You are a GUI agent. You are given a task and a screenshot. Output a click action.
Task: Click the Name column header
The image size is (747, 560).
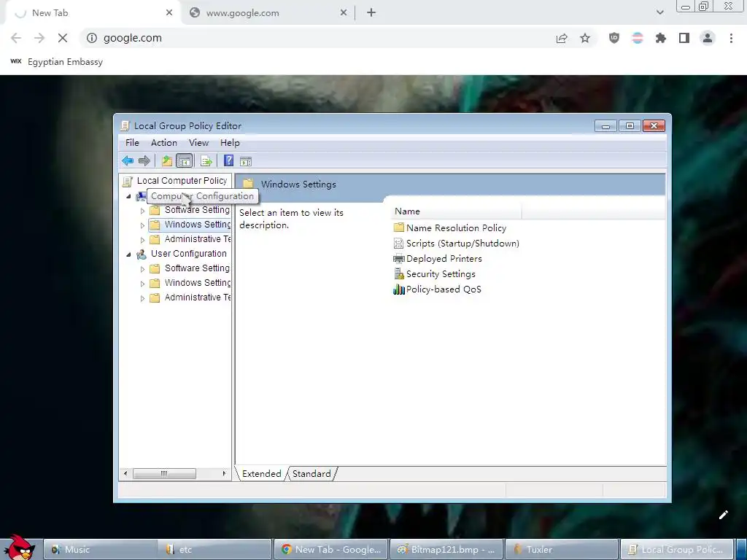456,211
